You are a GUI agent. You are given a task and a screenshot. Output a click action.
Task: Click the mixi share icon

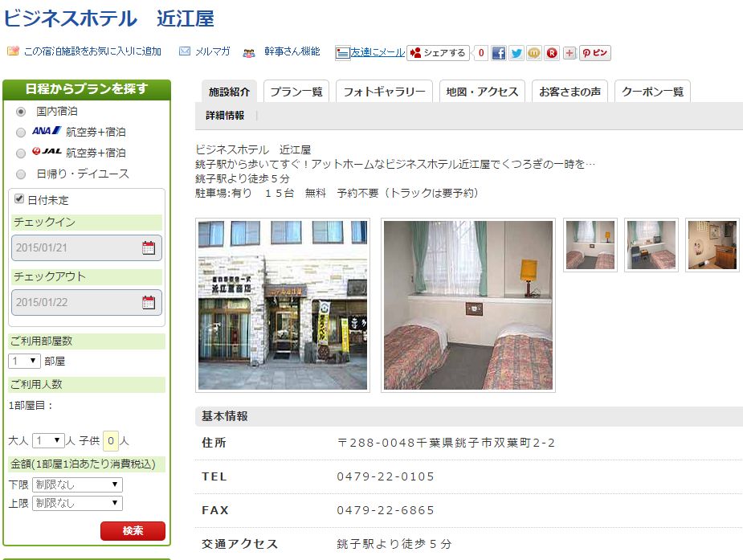tap(534, 53)
